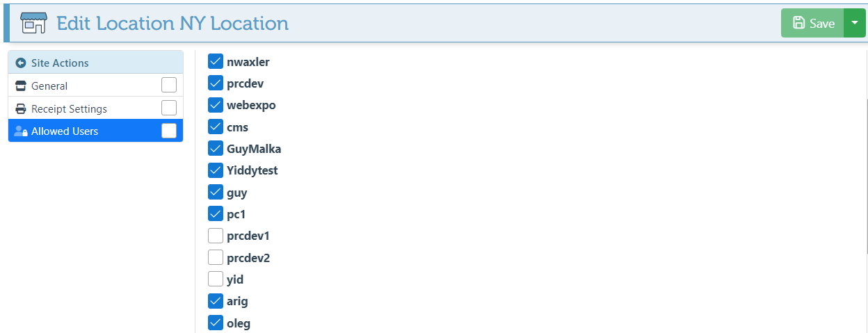Uncheck the nwaxler user checkbox
This screenshot has width=868, height=333.
(216, 62)
